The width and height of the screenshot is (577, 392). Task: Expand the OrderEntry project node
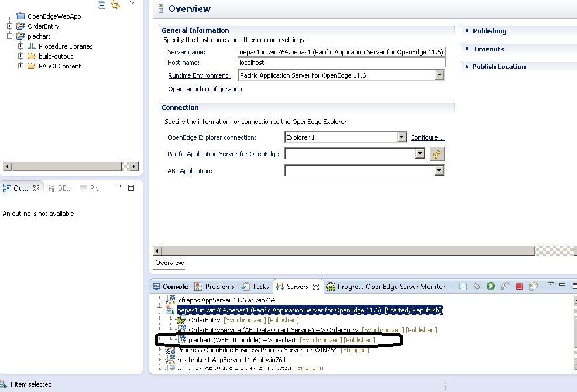pyautogui.click(x=9, y=26)
